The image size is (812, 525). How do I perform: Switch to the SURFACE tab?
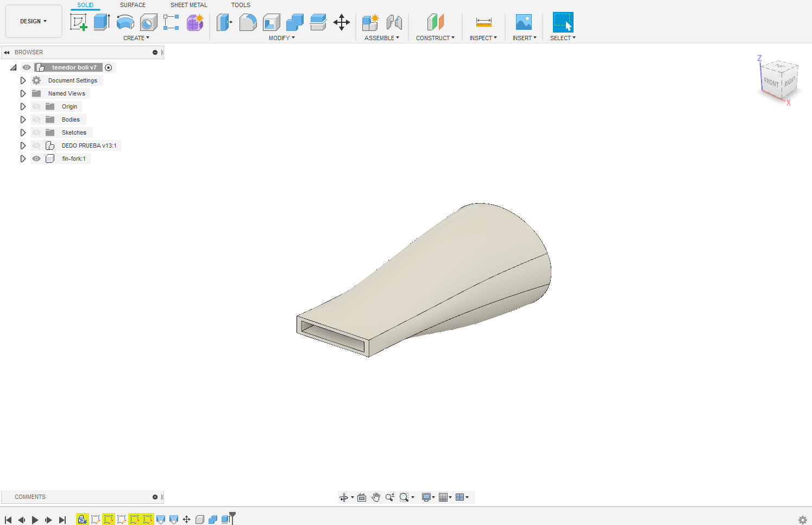point(133,5)
